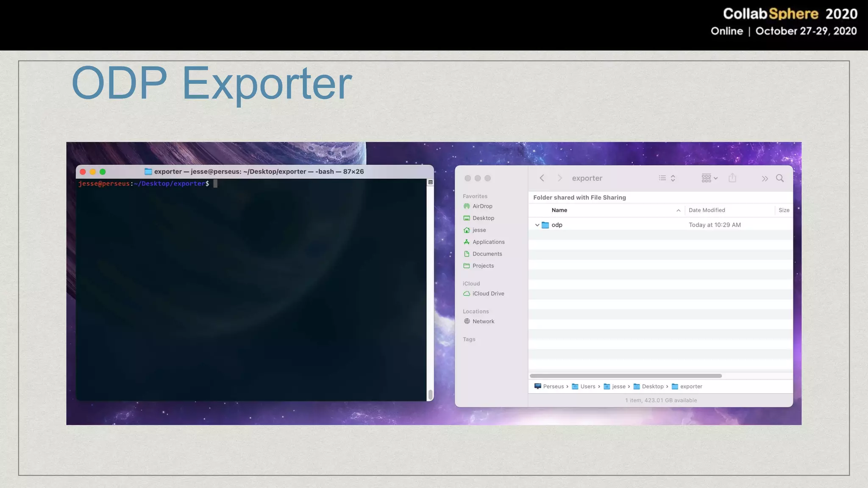Open the list view switcher in Finder
The image size is (868, 488).
coord(667,178)
